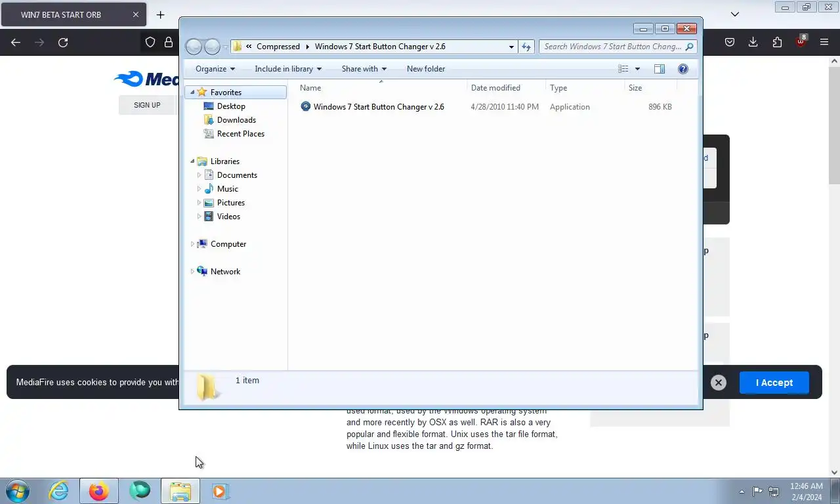Open the Windows Start orb
The height and width of the screenshot is (504, 840).
coord(17,491)
